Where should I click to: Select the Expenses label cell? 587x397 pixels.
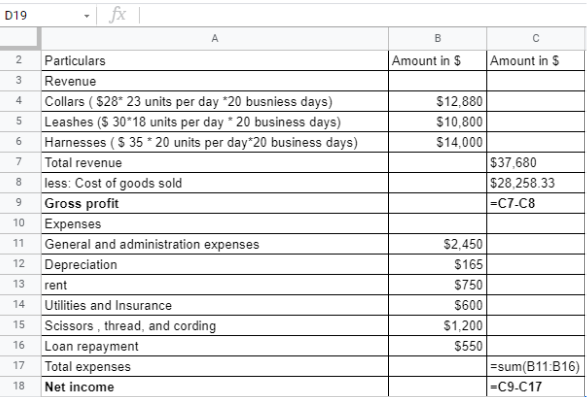point(215,224)
